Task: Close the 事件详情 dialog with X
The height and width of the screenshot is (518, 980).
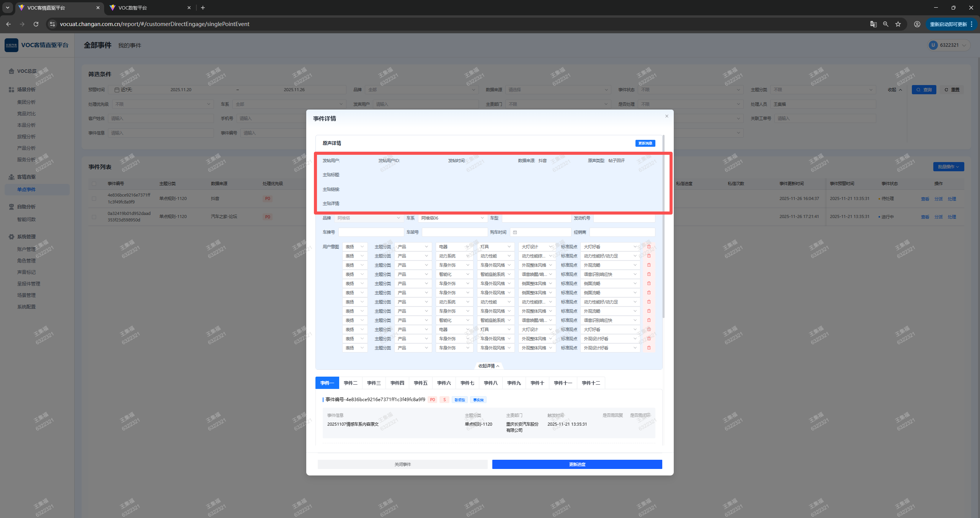Action: coord(666,116)
